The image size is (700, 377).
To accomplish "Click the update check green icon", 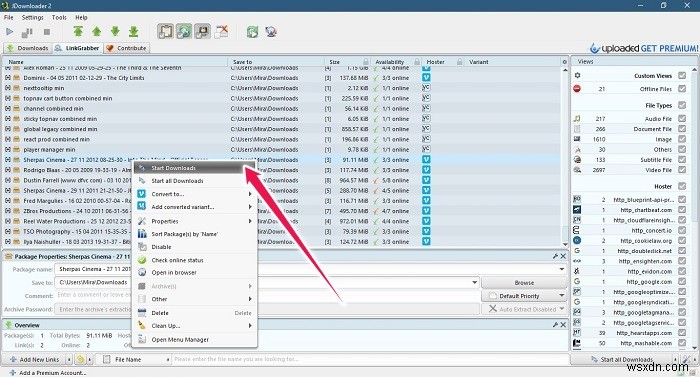I will [x=253, y=32].
